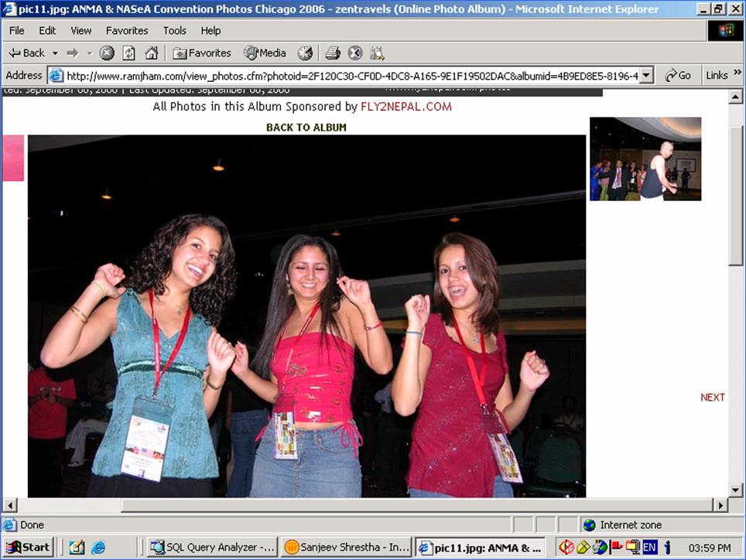This screenshot has width=746, height=560.
Task: Follow the FLY2NEPAL.COM sponsor link
Action: (x=406, y=107)
